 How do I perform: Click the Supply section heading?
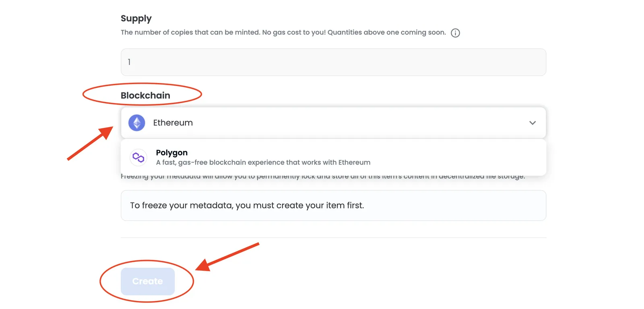[x=136, y=19]
